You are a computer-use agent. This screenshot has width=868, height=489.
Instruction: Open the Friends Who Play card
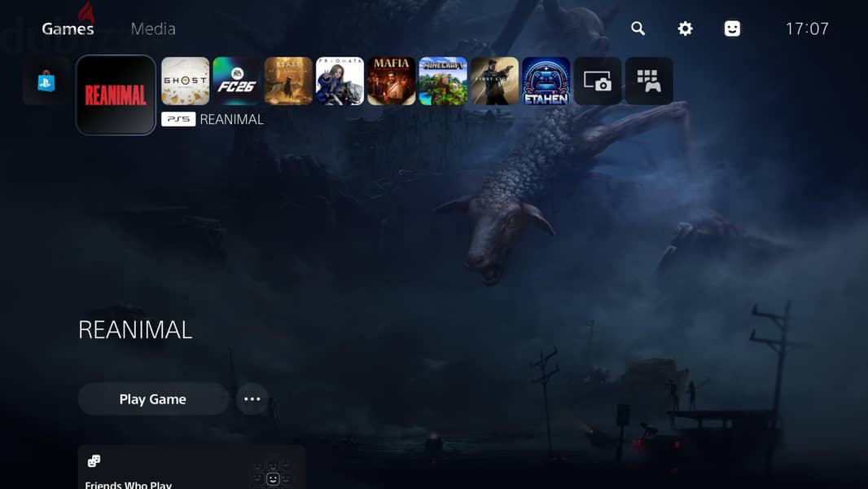pyautogui.click(x=191, y=467)
